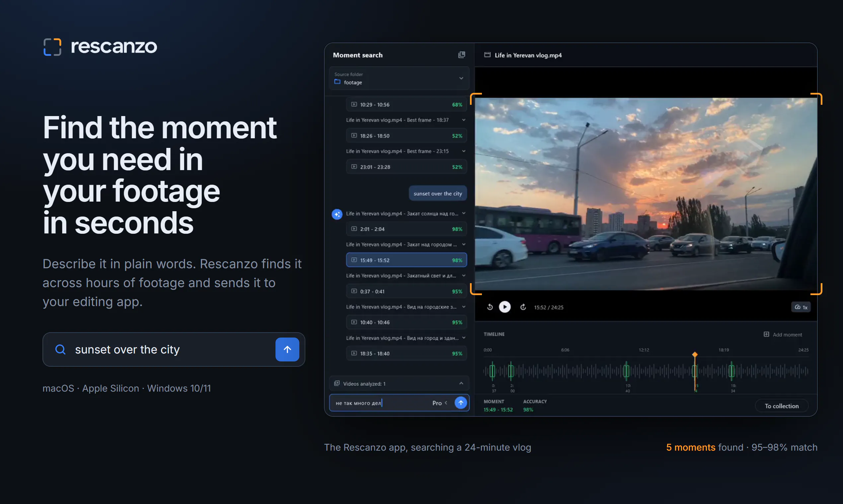Click the green moment marker at 18:34 on timeline
Image resolution: width=843 pixels, height=504 pixels.
click(x=732, y=371)
